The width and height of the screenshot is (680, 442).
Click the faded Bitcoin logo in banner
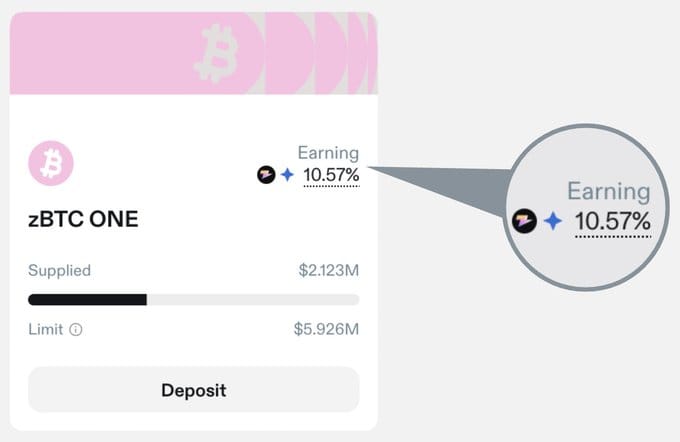[x=216, y=53]
